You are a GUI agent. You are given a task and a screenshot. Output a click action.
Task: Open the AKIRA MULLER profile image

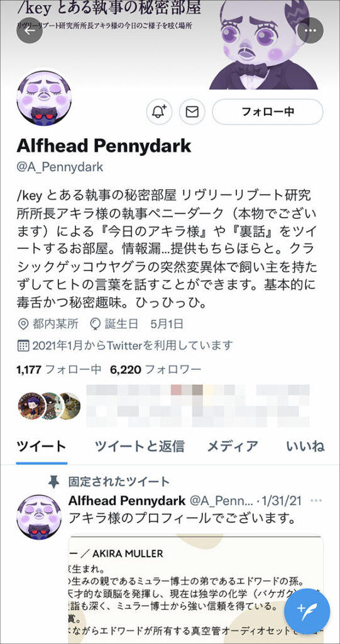click(196, 589)
